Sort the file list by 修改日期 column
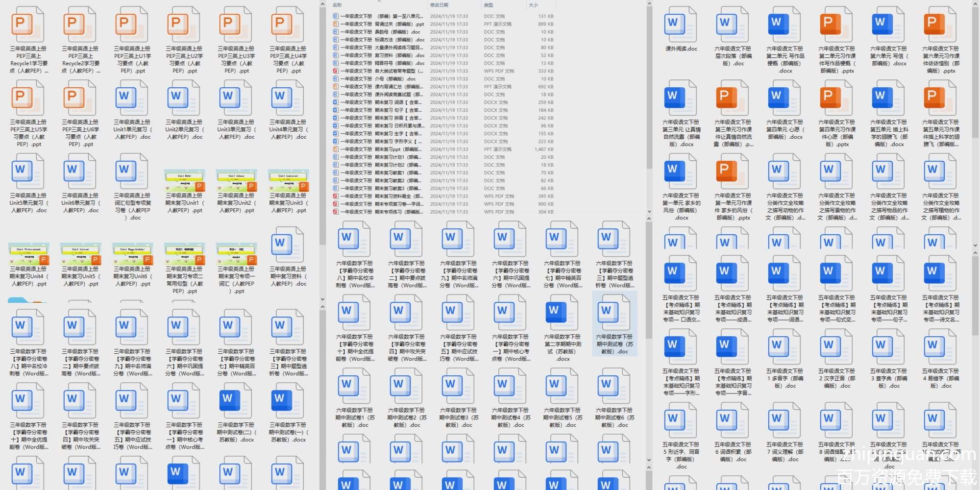Screen dimensions: 980x490 439,5
